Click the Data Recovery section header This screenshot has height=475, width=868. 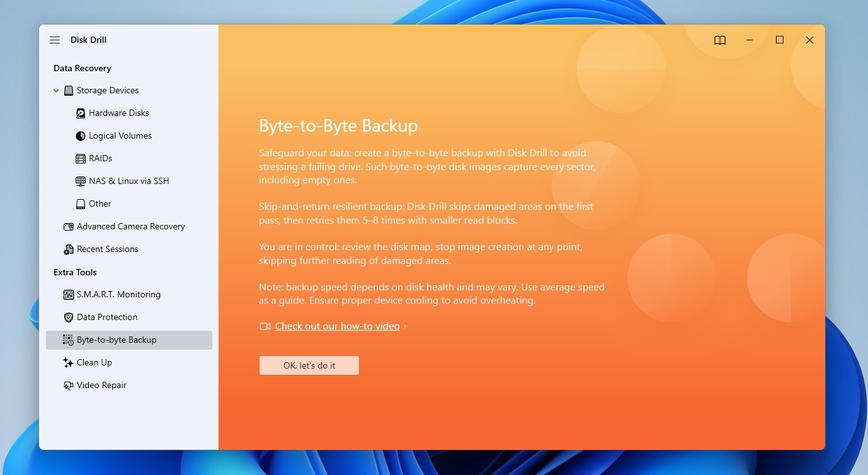pyautogui.click(x=83, y=68)
